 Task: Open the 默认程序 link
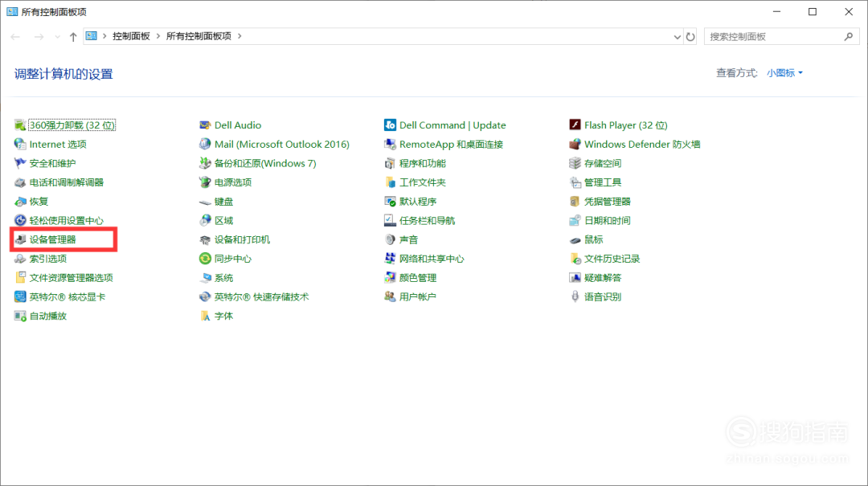click(x=418, y=202)
